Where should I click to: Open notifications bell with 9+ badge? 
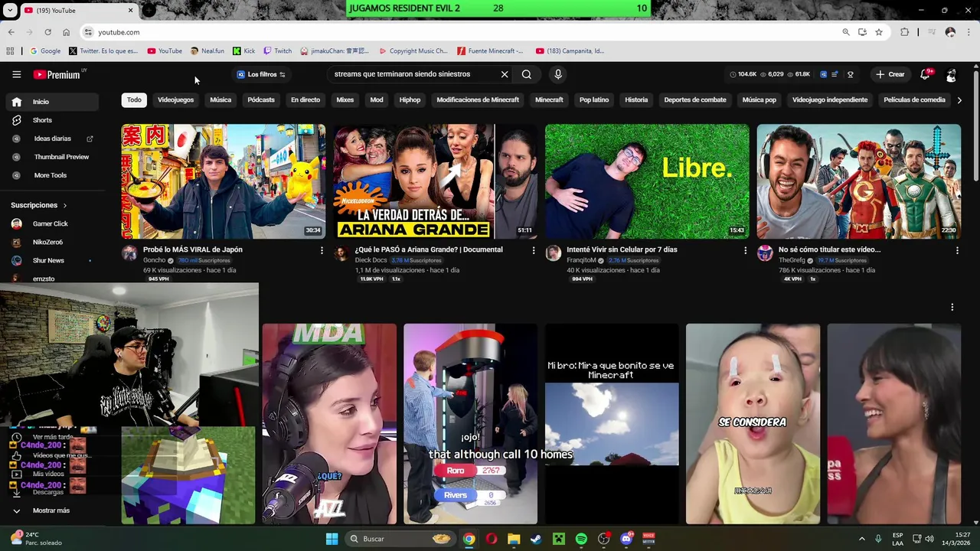click(x=925, y=74)
